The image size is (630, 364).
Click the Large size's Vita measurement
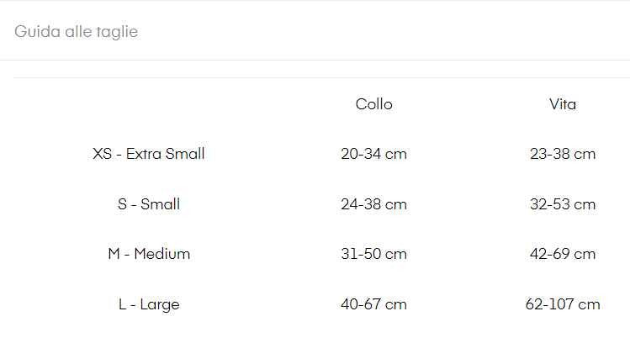point(563,304)
